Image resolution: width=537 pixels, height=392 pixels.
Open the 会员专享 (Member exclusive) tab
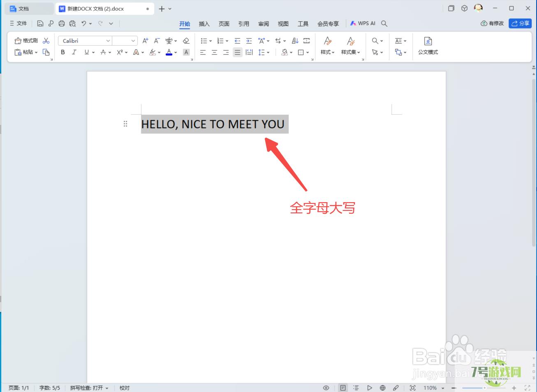point(328,24)
